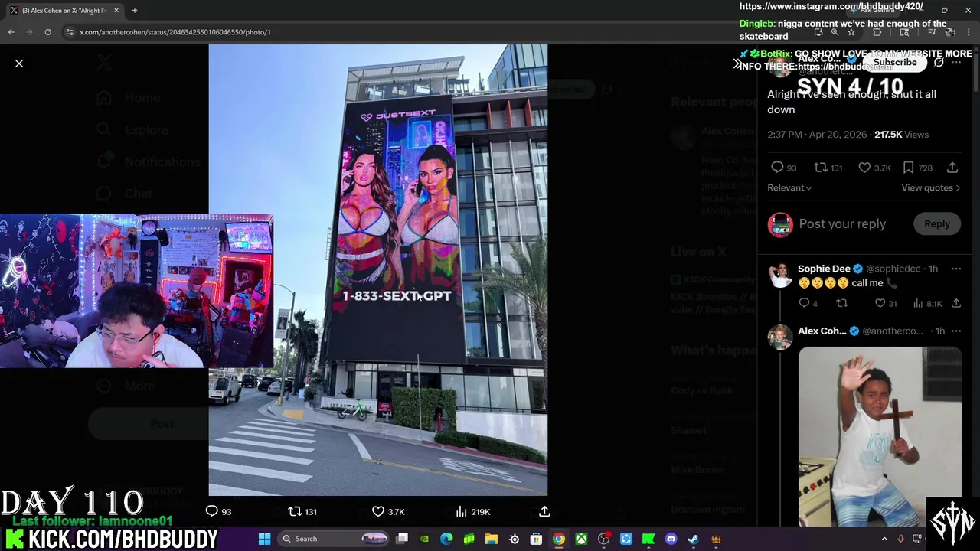Open Sophie Dee's avatar
Screen dimensions: 980x551
(780, 275)
